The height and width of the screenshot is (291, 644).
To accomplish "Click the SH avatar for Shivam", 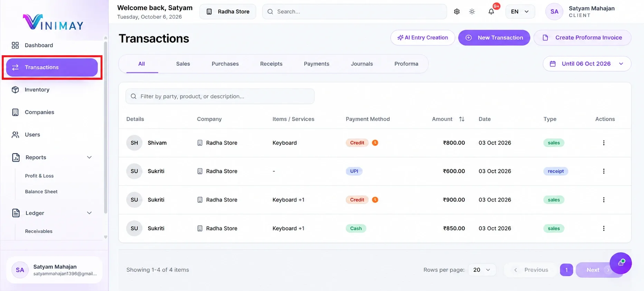I will pyautogui.click(x=134, y=143).
